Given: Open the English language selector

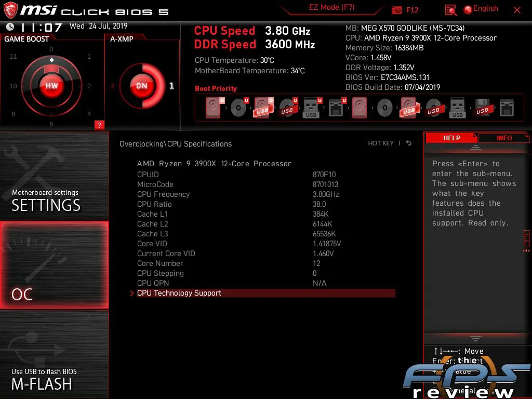Looking at the screenshot, I should [x=481, y=9].
